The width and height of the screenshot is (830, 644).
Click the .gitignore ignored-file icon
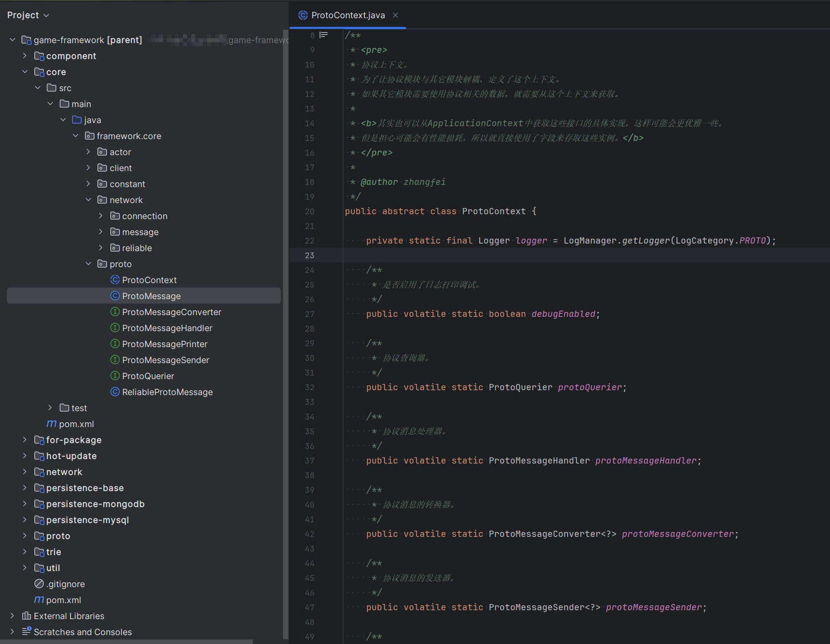coord(39,584)
